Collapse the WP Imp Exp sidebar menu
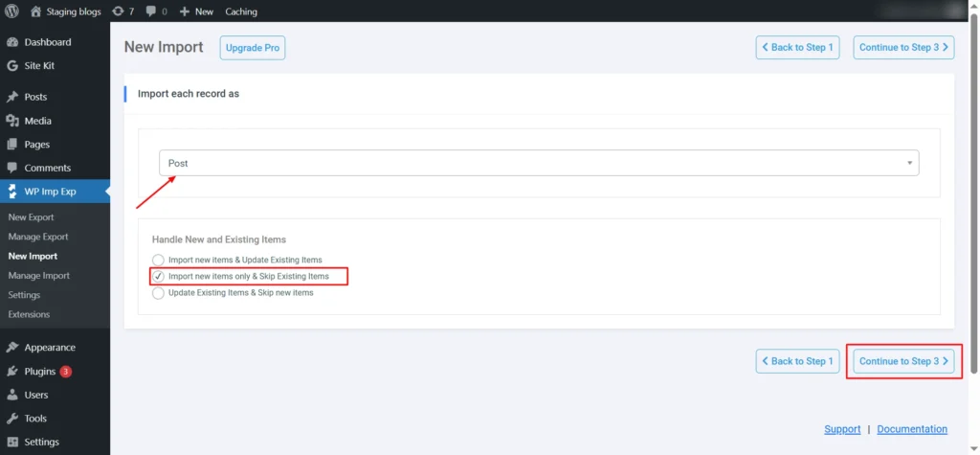Screen dimensions: 980x455 [50, 192]
